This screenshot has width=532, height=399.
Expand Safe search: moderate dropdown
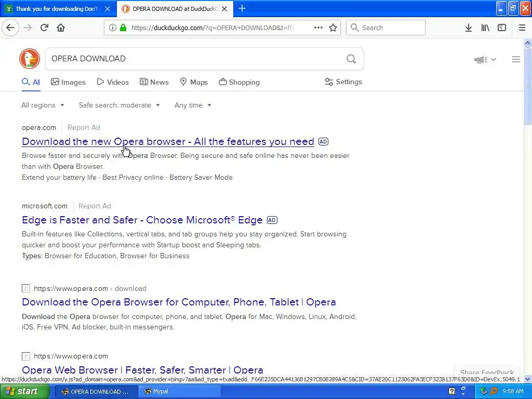[x=119, y=105]
